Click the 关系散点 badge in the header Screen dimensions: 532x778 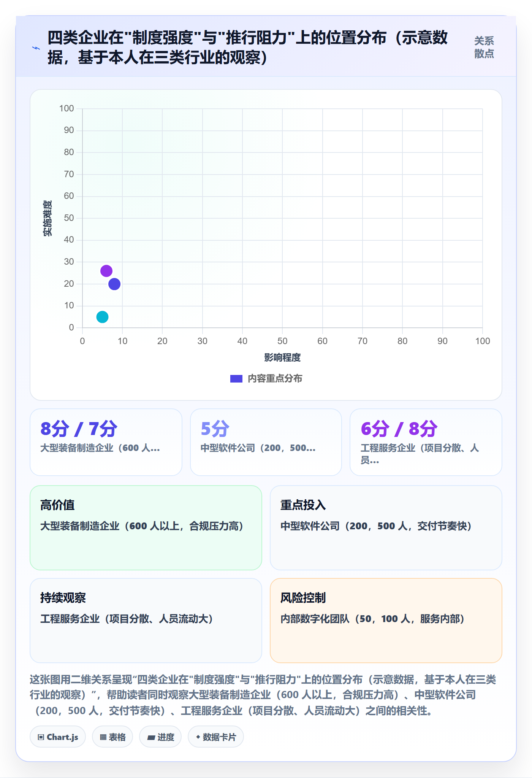484,47
